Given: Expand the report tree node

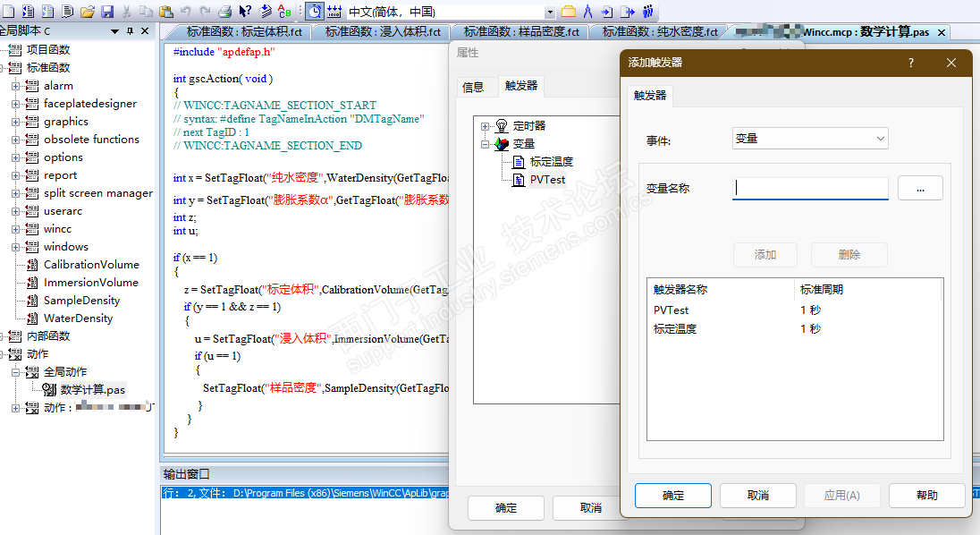Looking at the screenshot, I should (15, 175).
